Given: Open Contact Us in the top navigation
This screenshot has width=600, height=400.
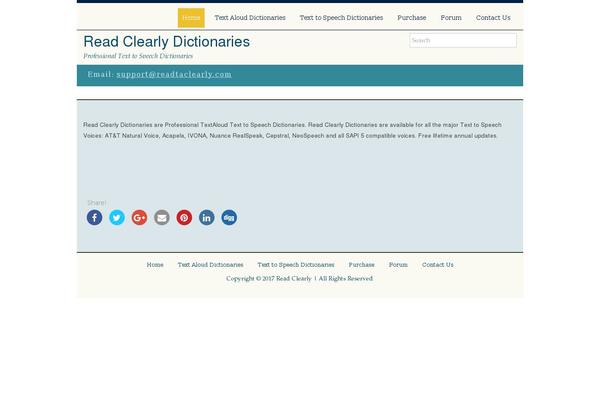Looking at the screenshot, I should [493, 18].
